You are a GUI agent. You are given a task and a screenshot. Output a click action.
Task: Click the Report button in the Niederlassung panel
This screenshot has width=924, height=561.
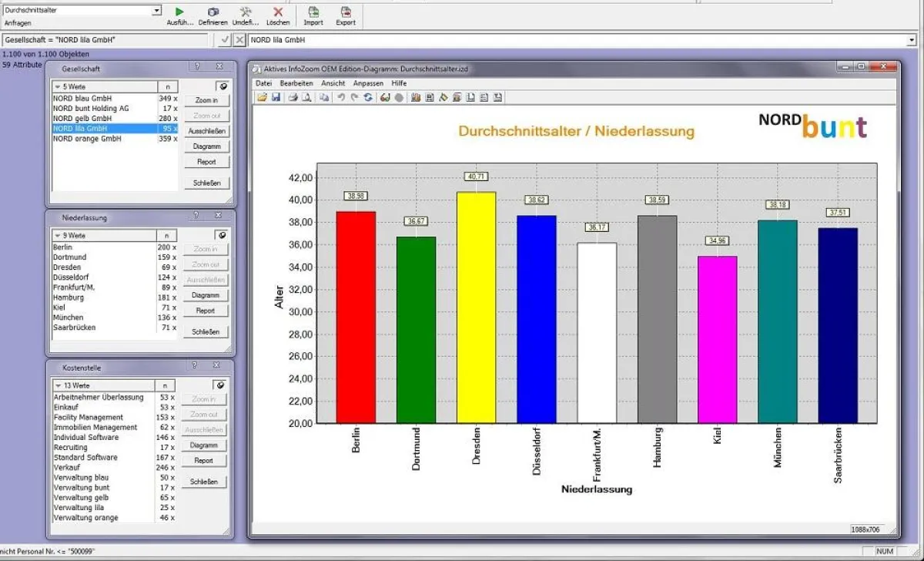pyautogui.click(x=205, y=311)
